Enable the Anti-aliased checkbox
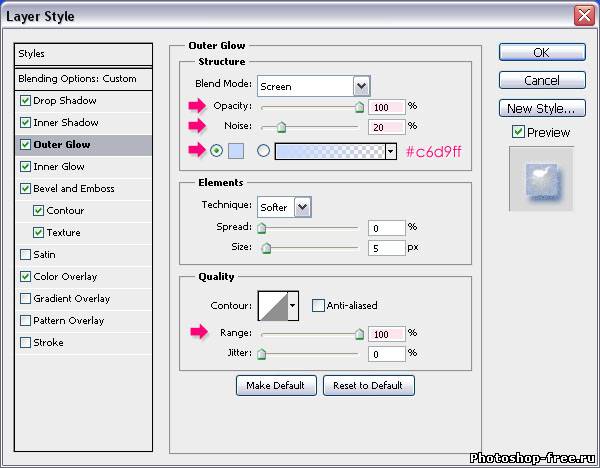Viewport: 600px width, 468px height. click(318, 305)
